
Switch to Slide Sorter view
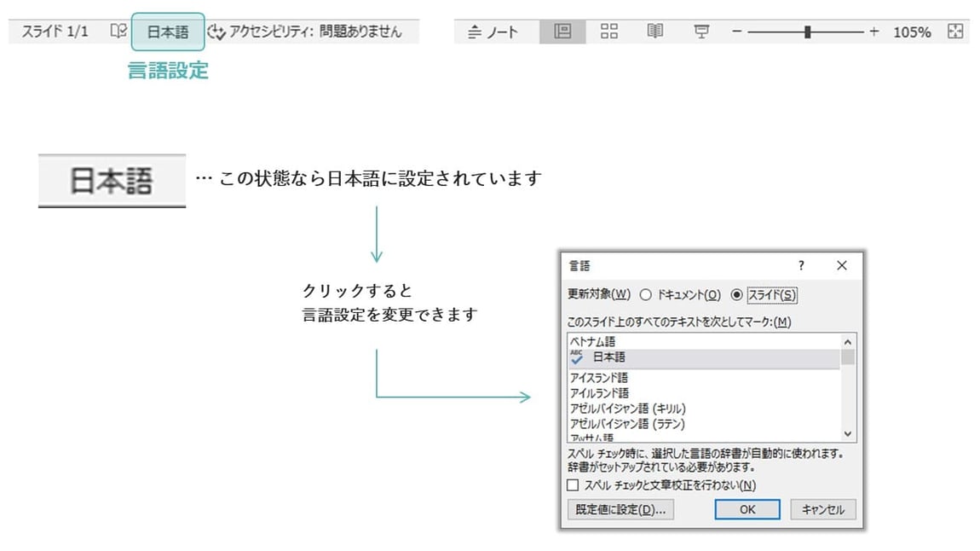(612, 31)
